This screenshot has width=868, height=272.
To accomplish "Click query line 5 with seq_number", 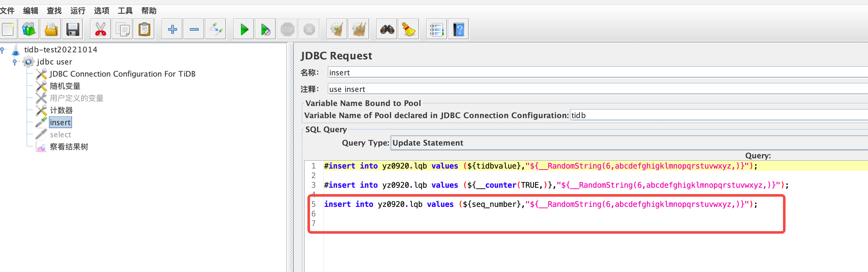I will 540,204.
